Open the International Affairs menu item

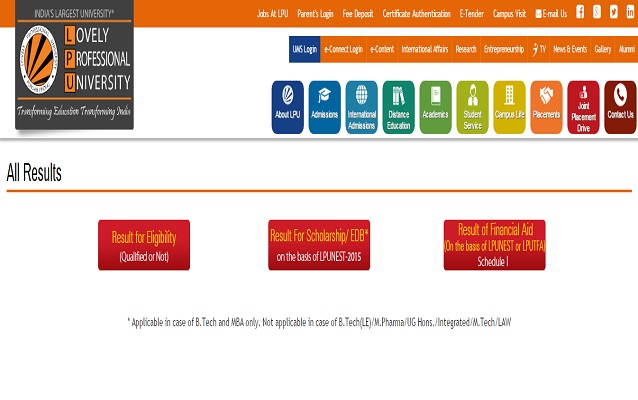coord(424,49)
